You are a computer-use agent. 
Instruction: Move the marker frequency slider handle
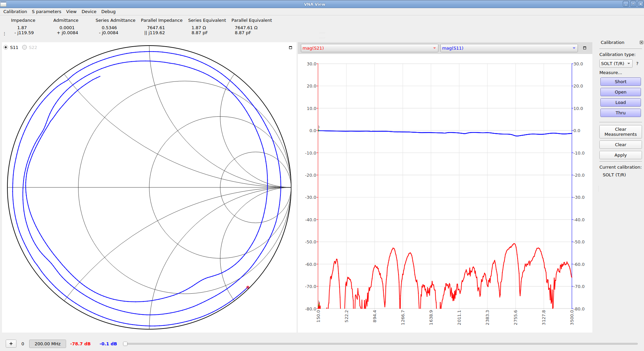[125, 344]
